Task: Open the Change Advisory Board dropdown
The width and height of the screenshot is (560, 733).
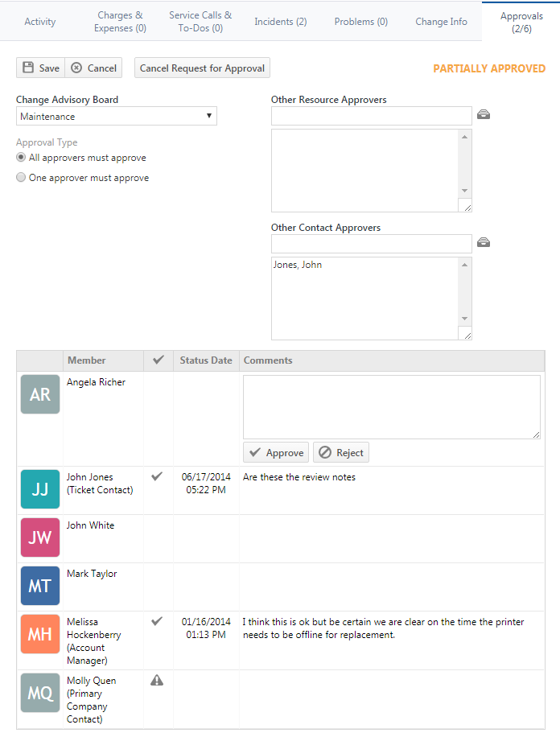Action: (x=117, y=117)
